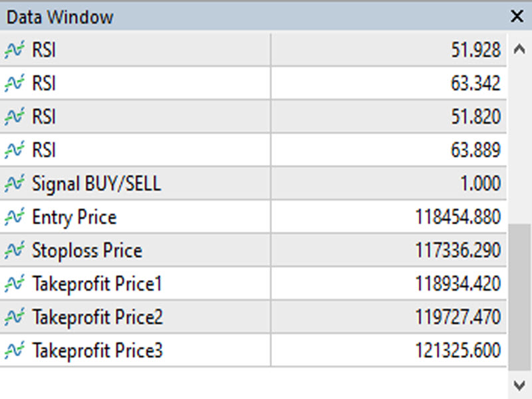Select the Entry Price value 118454.880
The image size is (532, 399).
[458, 217]
